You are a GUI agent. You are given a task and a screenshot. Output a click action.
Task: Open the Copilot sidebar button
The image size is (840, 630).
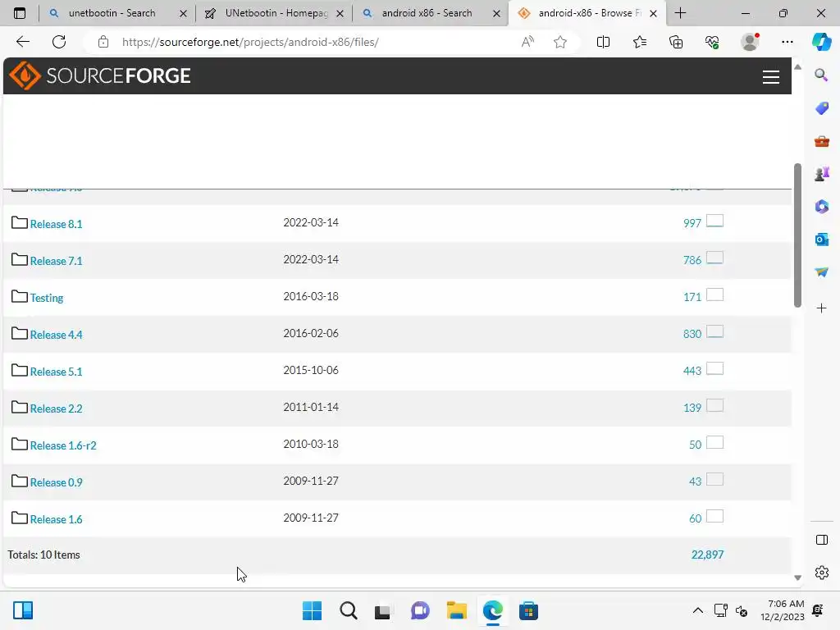tap(821, 42)
